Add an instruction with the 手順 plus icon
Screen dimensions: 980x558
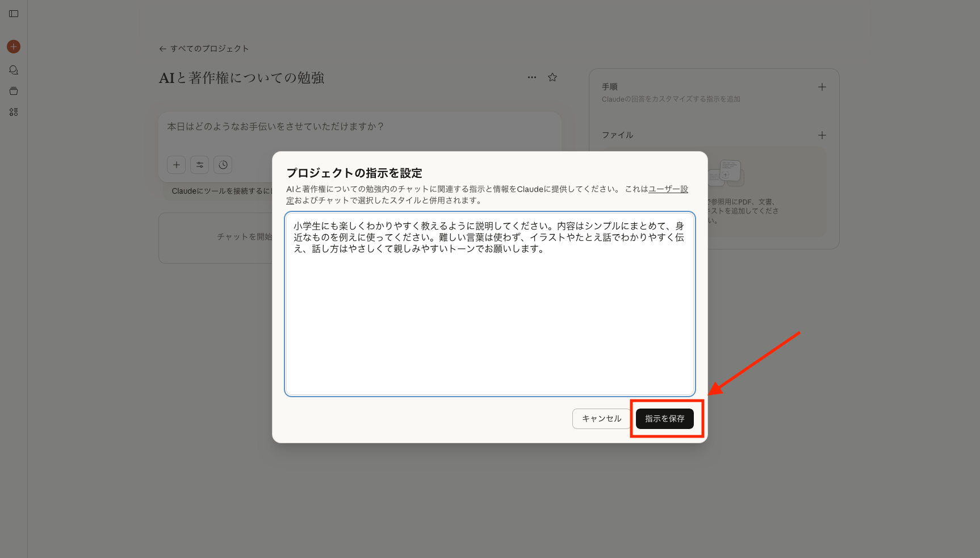(x=822, y=87)
